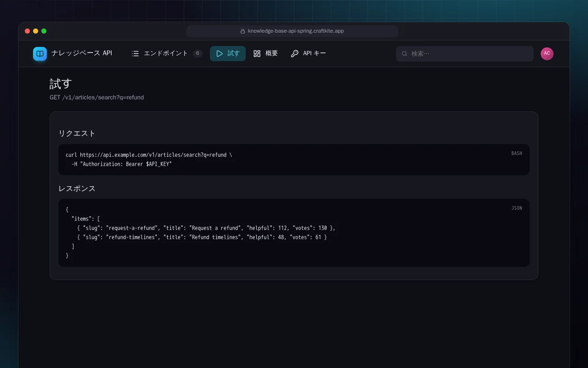Image resolution: width=588 pixels, height=368 pixels.
Task: Click the request-a-refund JSON row
Action: [206, 228]
